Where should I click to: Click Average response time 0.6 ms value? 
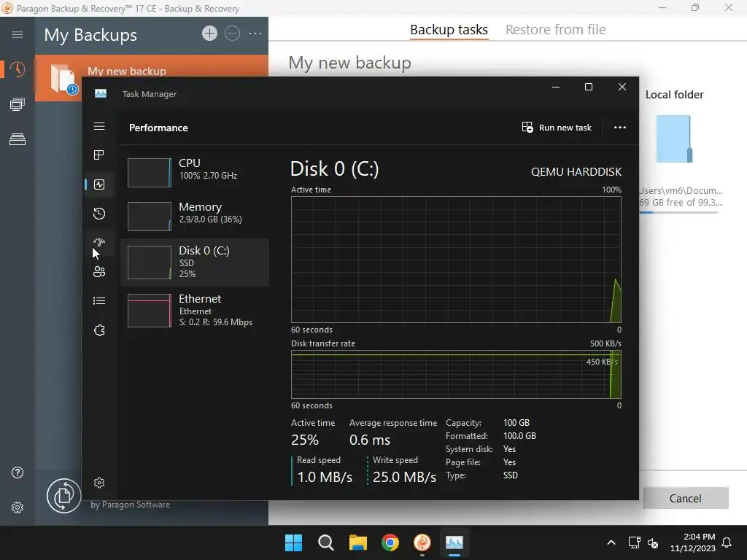pyautogui.click(x=370, y=440)
